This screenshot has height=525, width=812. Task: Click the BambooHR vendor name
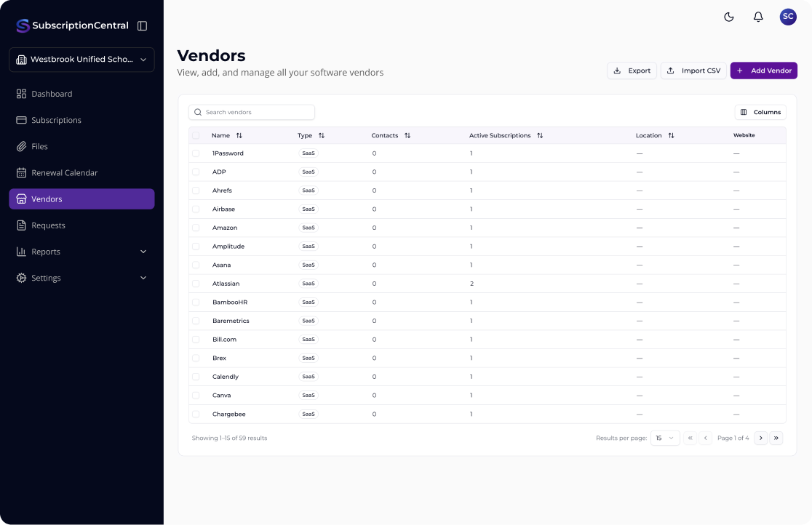(230, 302)
